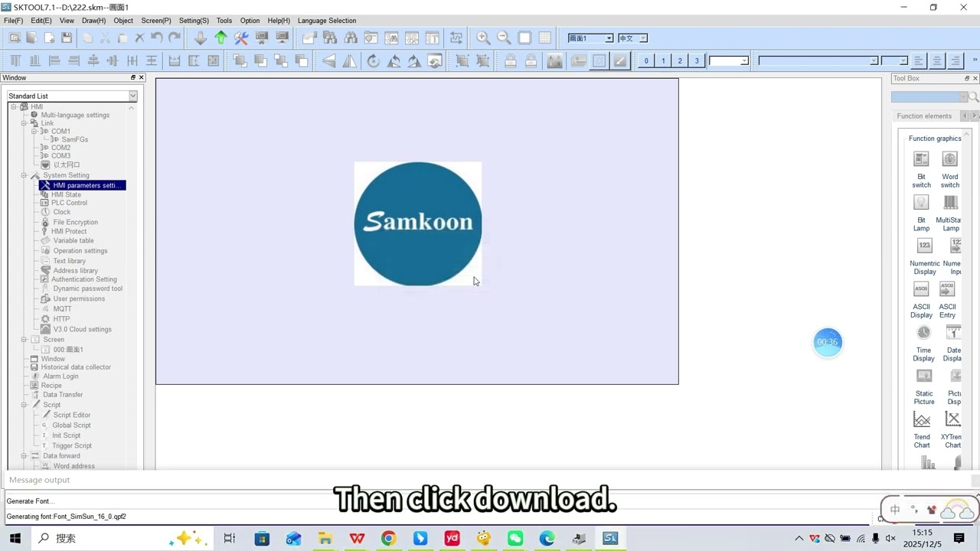980x551 pixels.
Task: Click the Trend Chart tool icon
Action: point(922,419)
